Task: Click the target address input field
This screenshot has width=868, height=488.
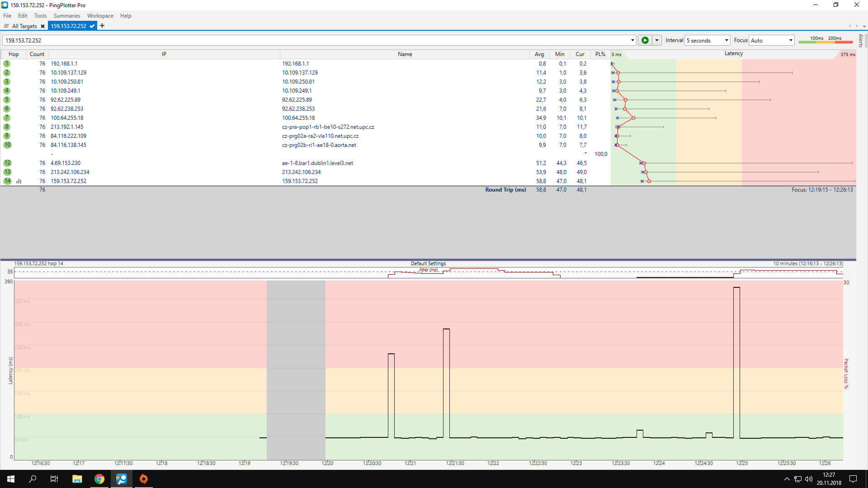Action: [x=316, y=40]
